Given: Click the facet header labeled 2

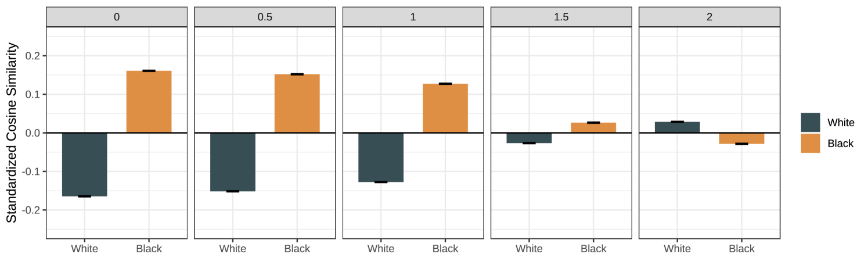Looking at the screenshot, I should coord(709,17).
